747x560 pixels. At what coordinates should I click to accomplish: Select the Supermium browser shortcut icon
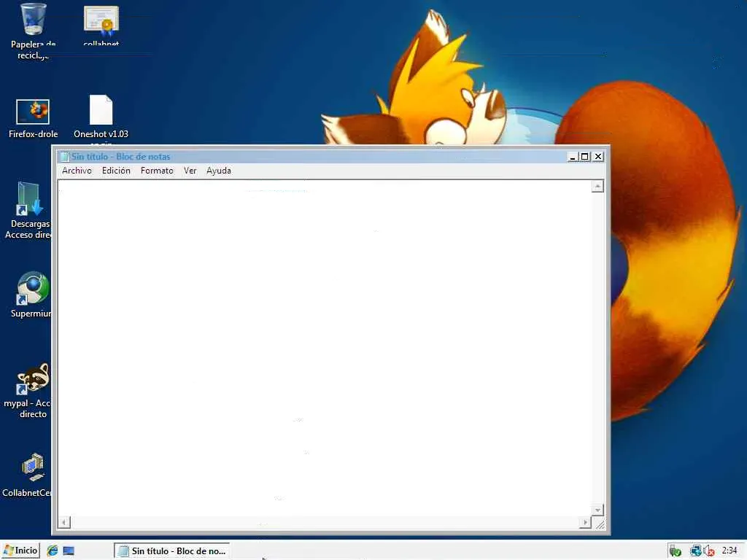[31, 295]
